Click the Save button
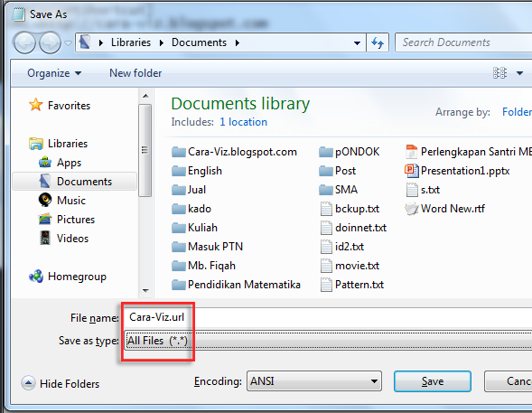The height and width of the screenshot is (413, 532). [x=433, y=381]
